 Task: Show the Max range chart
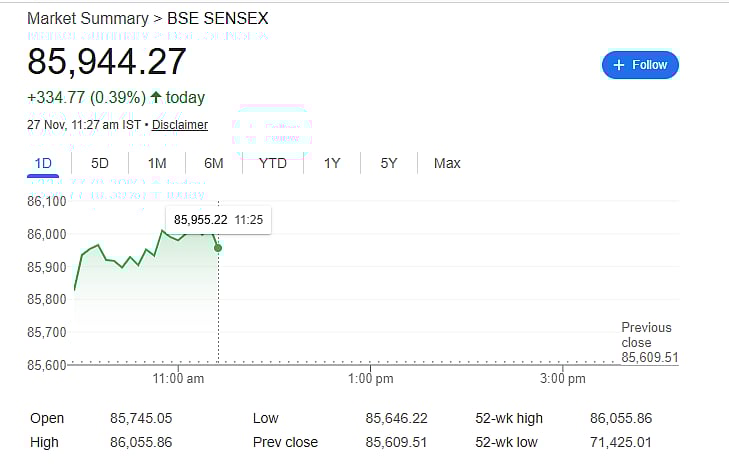[x=447, y=163]
